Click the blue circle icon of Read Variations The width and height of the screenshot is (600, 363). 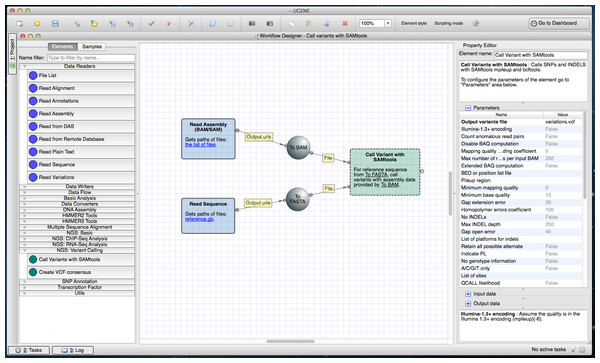pos(33,177)
